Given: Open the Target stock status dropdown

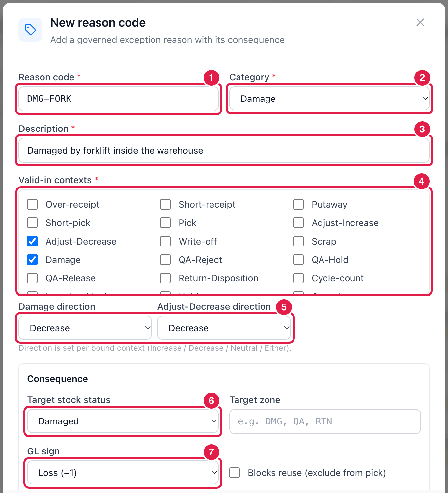Looking at the screenshot, I should click(123, 421).
